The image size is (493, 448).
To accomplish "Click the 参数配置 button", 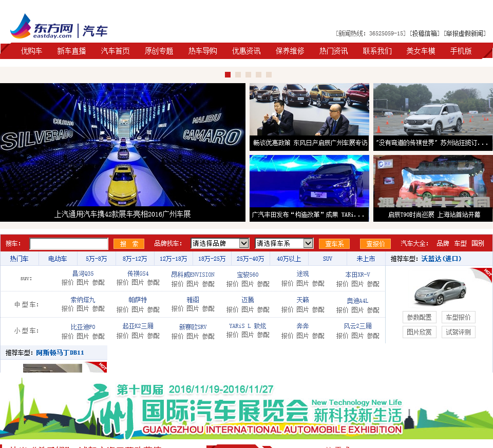I will [x=420, y=317].
